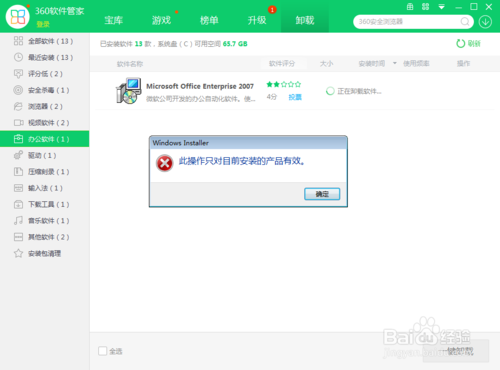The height and width of the screenshot is (370, 500).
Task: Select 下载工具 (1) category
Action: [45, 204]
